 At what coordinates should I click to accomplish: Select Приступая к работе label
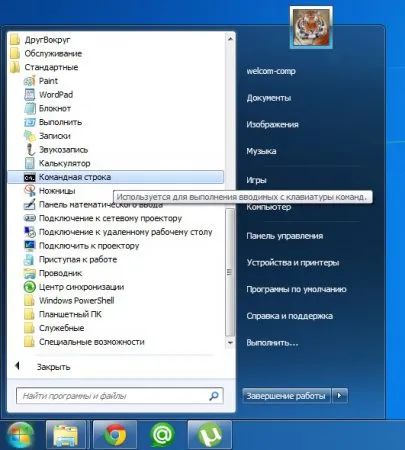(x=78, y=259)
